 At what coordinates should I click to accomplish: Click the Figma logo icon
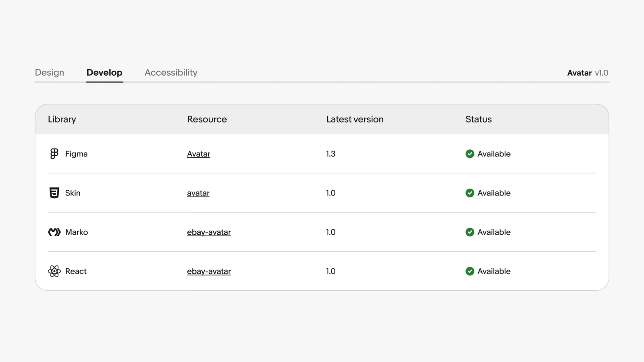point(54,154)
